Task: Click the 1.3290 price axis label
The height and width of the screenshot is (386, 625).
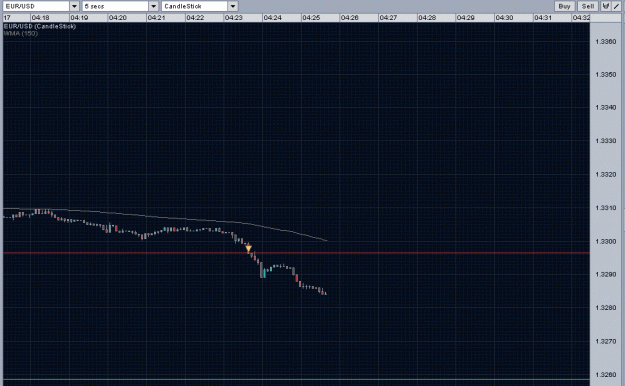Action: pos(605,274)
